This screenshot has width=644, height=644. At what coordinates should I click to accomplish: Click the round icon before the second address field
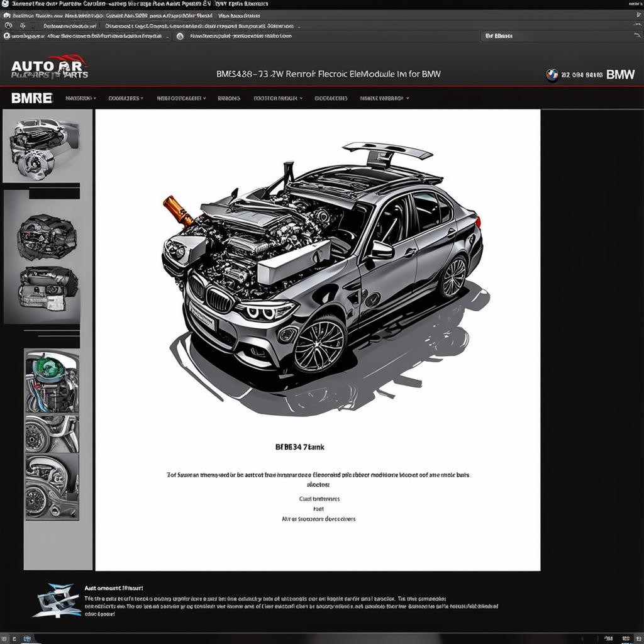(180, 36)
